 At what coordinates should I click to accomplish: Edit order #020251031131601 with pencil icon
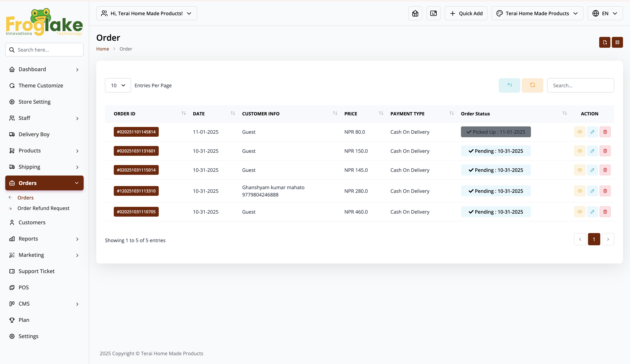coord(592,151)
